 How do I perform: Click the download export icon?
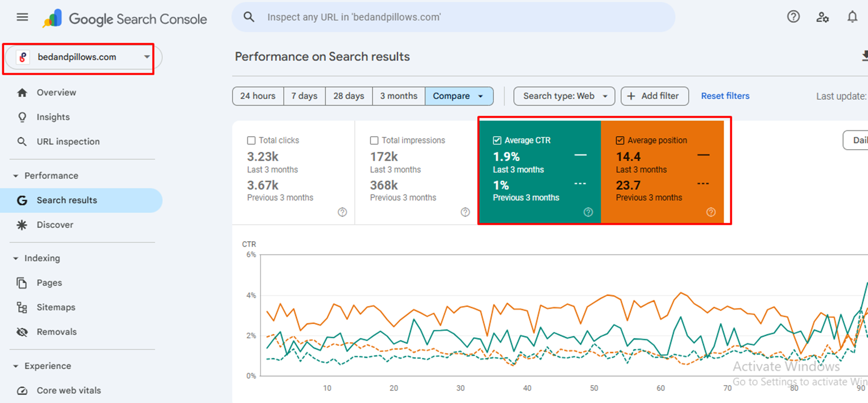[864, 56]
